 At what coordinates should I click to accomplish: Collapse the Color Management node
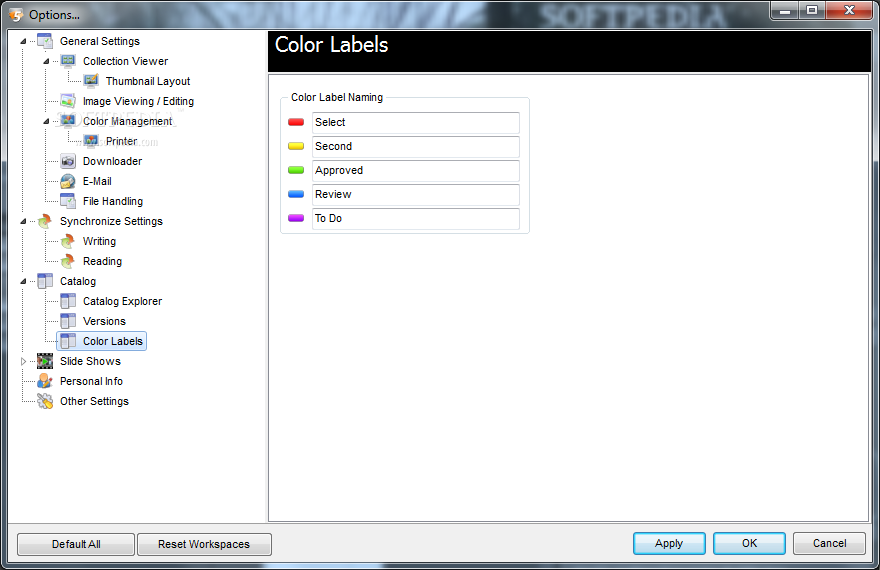(46, 121)
